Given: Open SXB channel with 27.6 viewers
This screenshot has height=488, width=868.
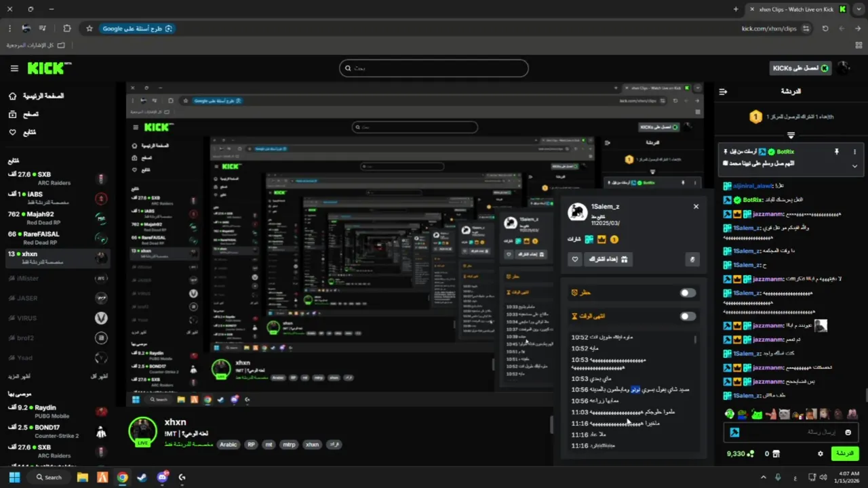Looking at the screenshot, I should pos(56,179).
